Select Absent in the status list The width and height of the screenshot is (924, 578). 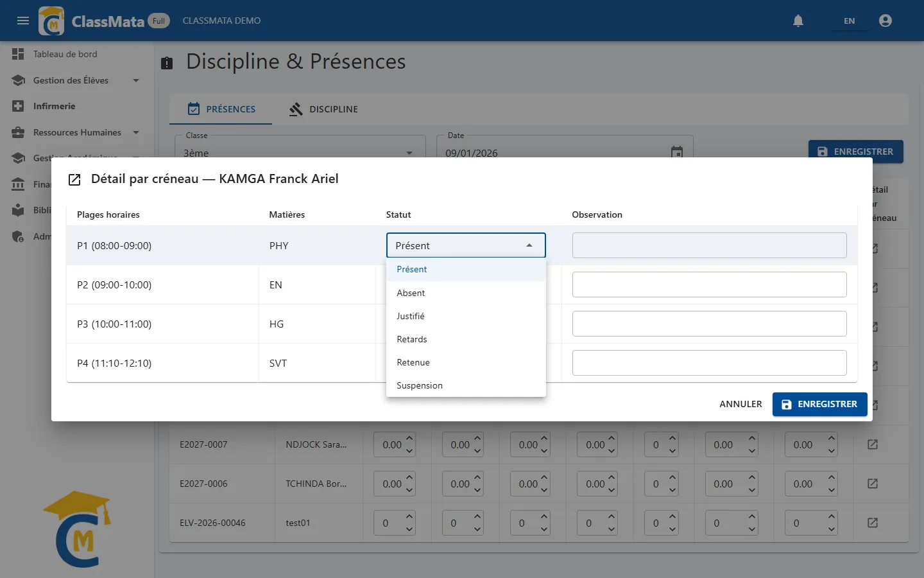[x=466, y=293]
